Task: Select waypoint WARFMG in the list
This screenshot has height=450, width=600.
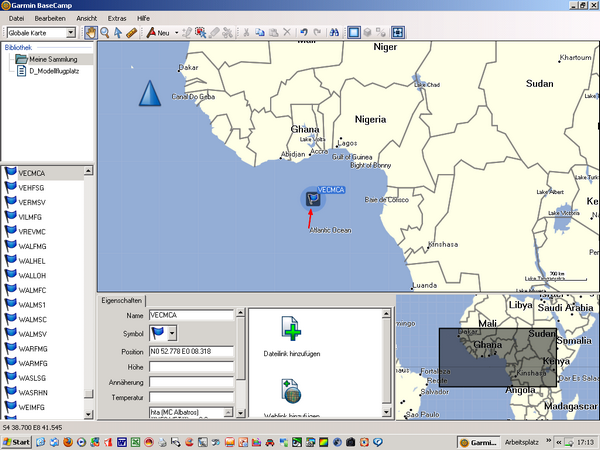Action: click(43, 349)
